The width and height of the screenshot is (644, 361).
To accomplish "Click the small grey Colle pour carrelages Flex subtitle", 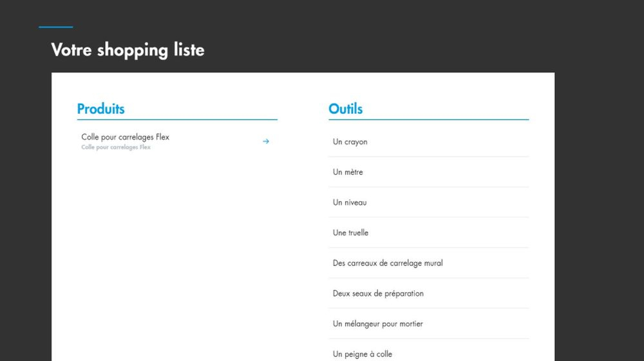I will click(116, 148).
